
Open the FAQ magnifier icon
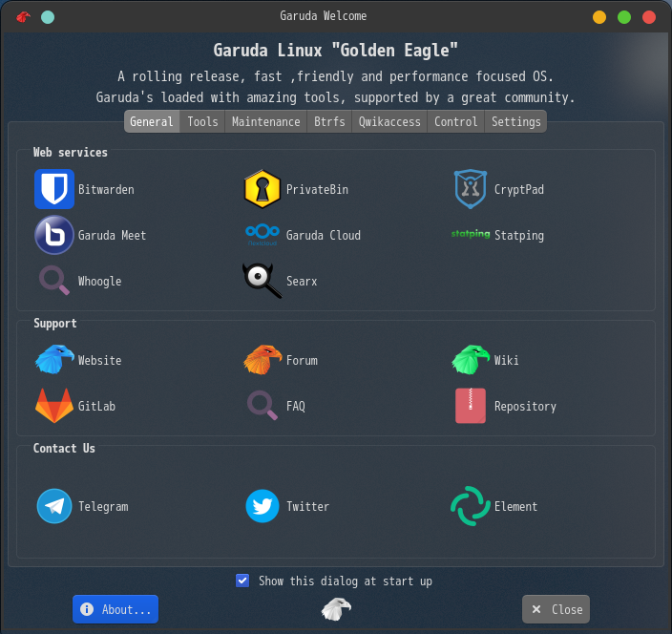(262, 406)
